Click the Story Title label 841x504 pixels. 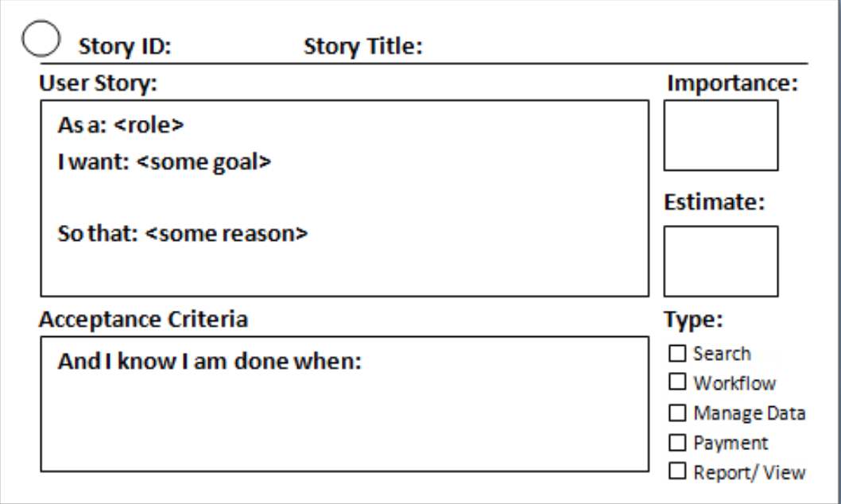(x=363, y=46)
